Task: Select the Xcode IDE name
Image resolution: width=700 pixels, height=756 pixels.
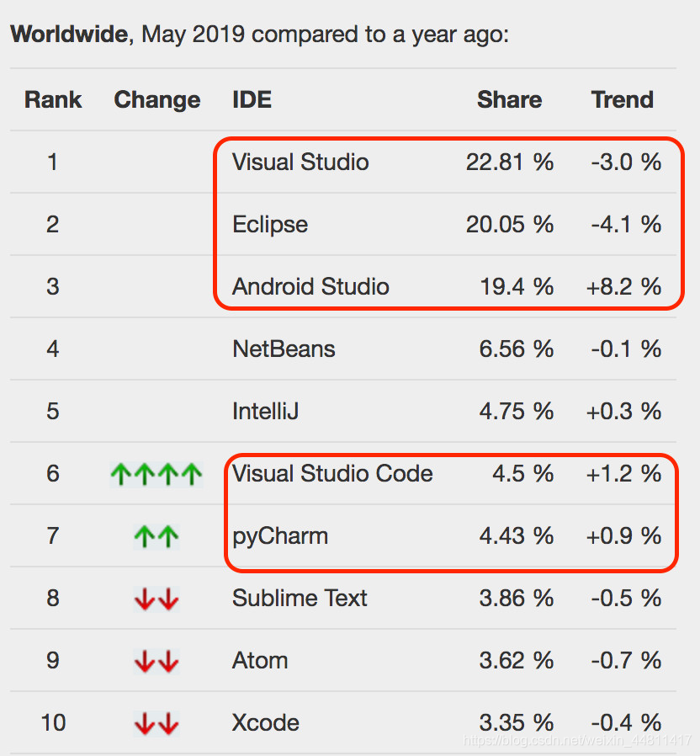Action: (x=266, y=722)
